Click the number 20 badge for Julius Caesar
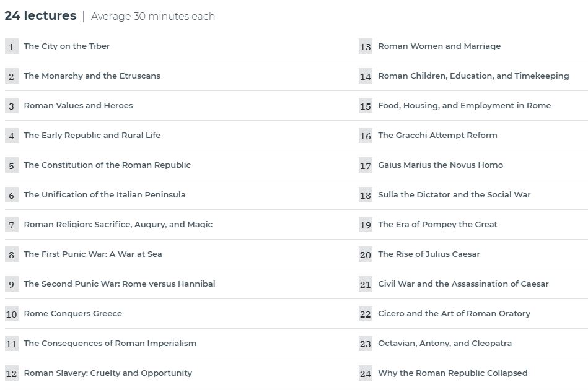The image size is (588, 390). (x=366, y=254)
